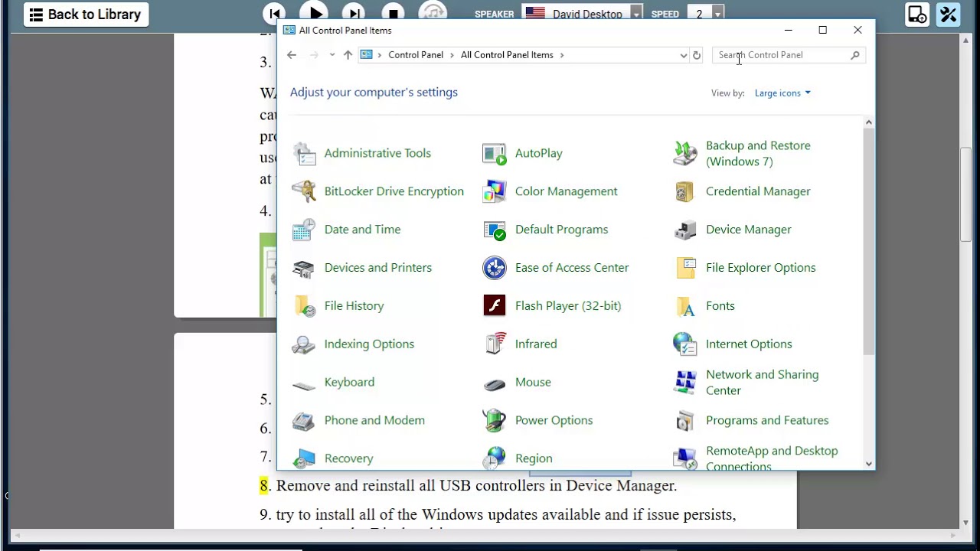Expand chevron after All Control Panel Items
The image size is (980, 551).
[561, 55]
